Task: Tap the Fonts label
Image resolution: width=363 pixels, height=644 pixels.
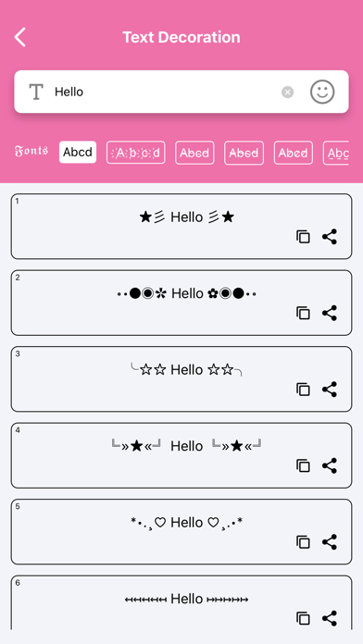Action: click(31, 151)
